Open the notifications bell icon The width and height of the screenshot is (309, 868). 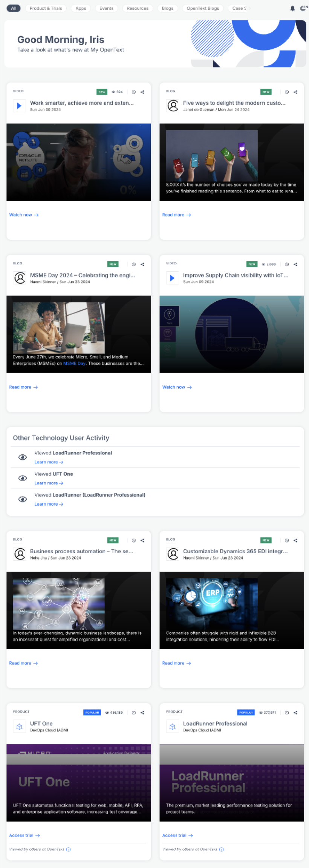[x=292, y=8]
